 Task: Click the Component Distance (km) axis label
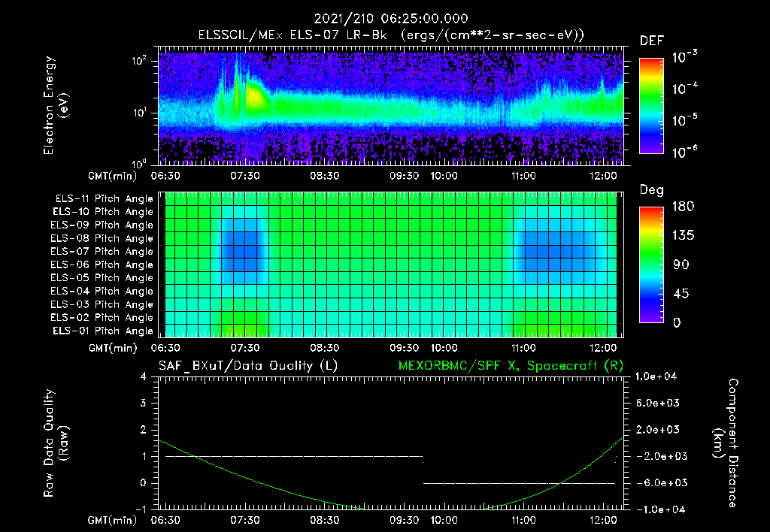click(x=726, y=443)
